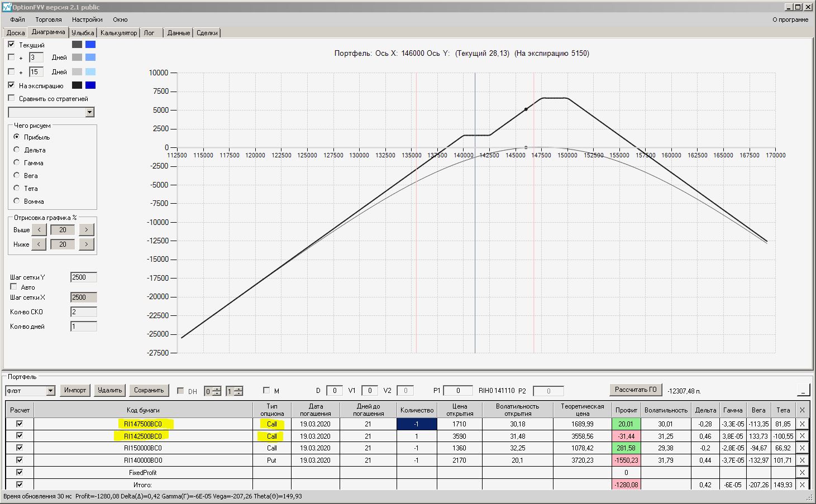Toggle the Авто grid step checkbox
The width and height of the screenshot is (816, 504).
click(x=14, y=287)
